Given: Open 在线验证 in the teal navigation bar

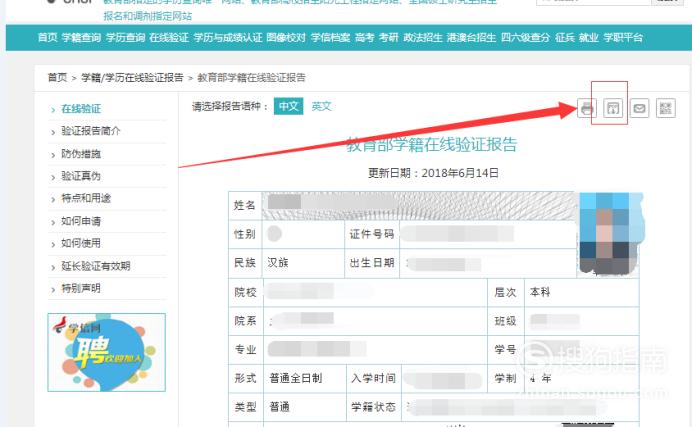Looking at the screenshot, I should point(169,37).
